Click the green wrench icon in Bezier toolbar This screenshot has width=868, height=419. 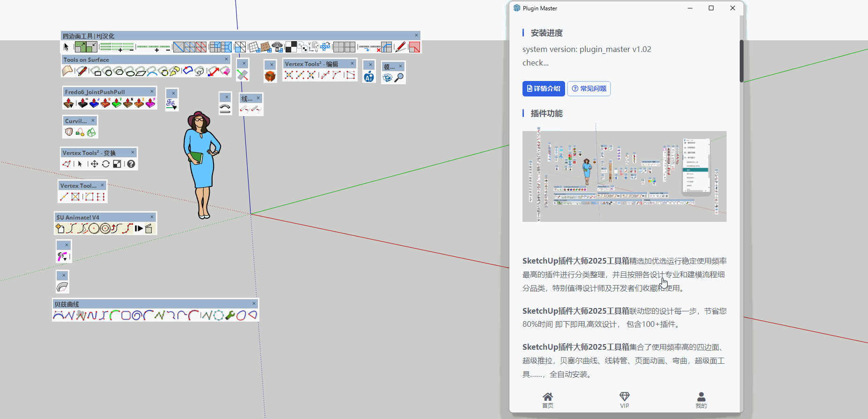tap(230, 316)
